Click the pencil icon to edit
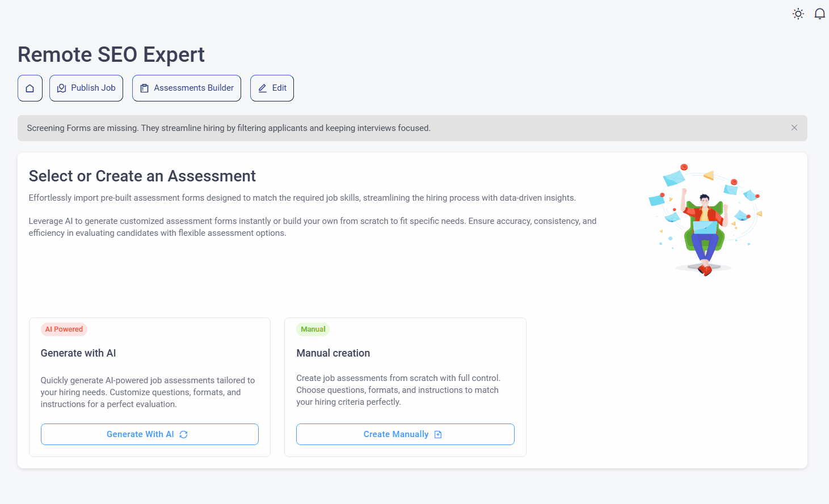The width and height of the screenshot is (829, 504). click(x=263, y=88)
